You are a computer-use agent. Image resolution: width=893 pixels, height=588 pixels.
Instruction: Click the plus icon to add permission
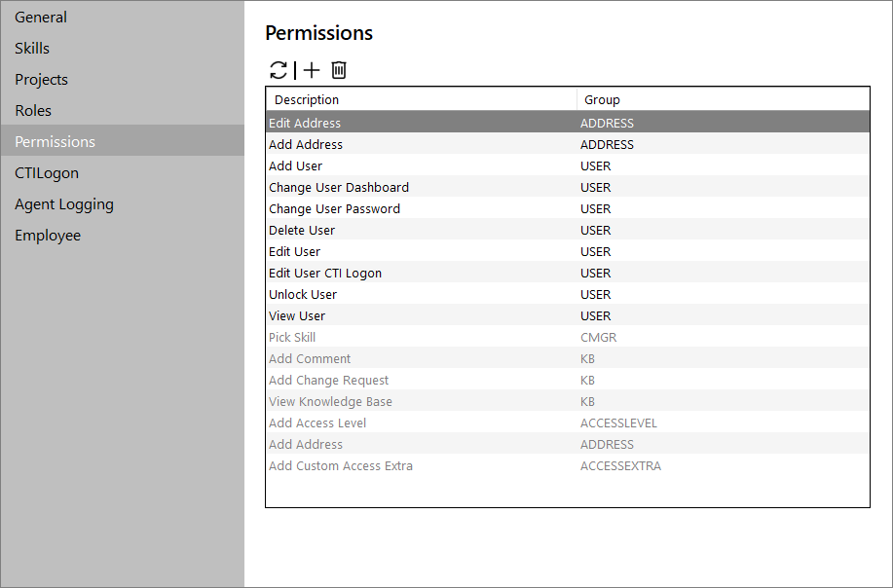point(312,70)
